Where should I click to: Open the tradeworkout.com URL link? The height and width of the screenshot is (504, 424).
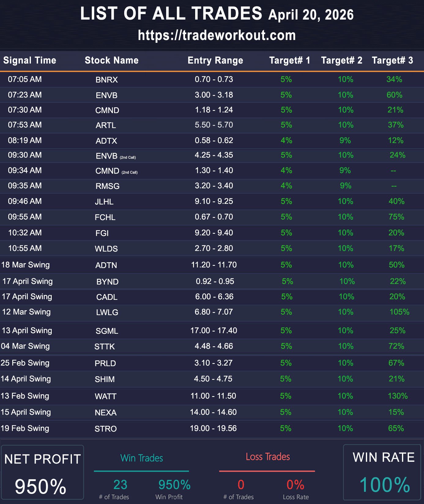tap(217, 35)
